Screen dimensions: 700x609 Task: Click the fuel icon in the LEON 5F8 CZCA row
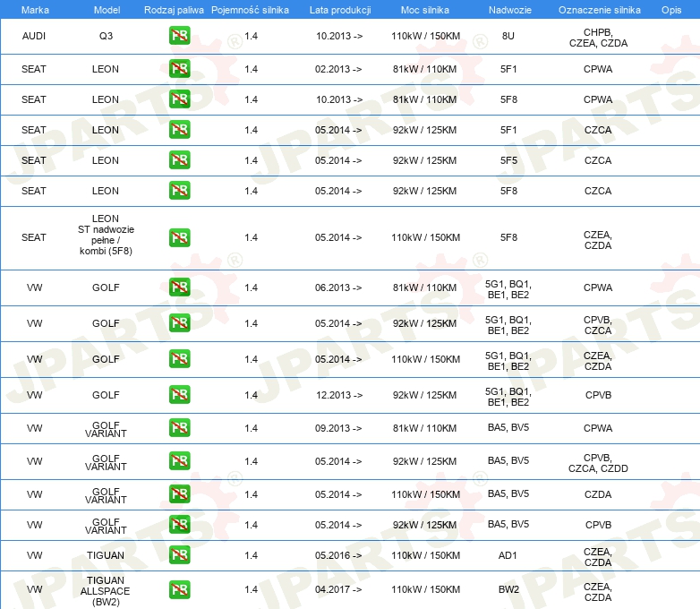click(179, 191)
